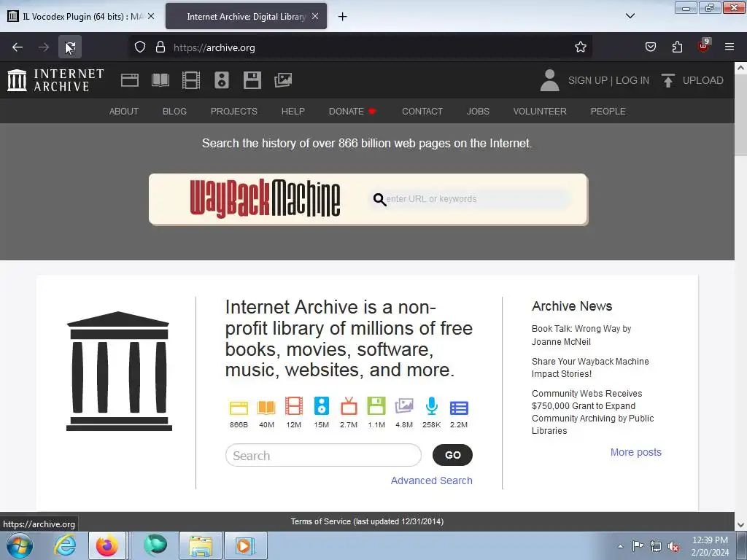Open the JOBS menu item
This screenshot has height=560, width=747.
(x=478, y=112)
